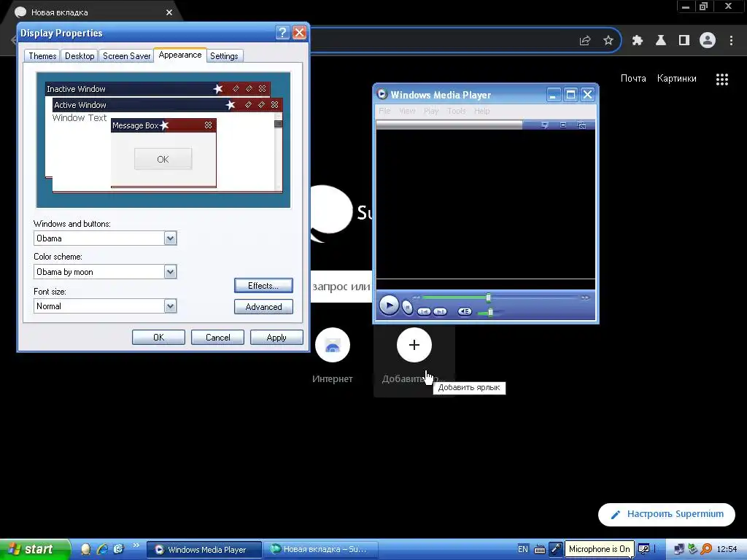
Task: Click the Advanced button
Action: 263,307
